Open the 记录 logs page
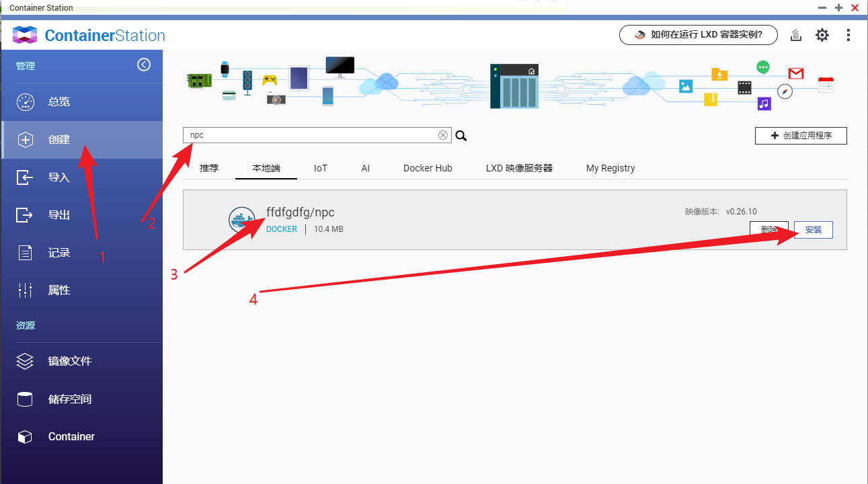 click(81, 253)
